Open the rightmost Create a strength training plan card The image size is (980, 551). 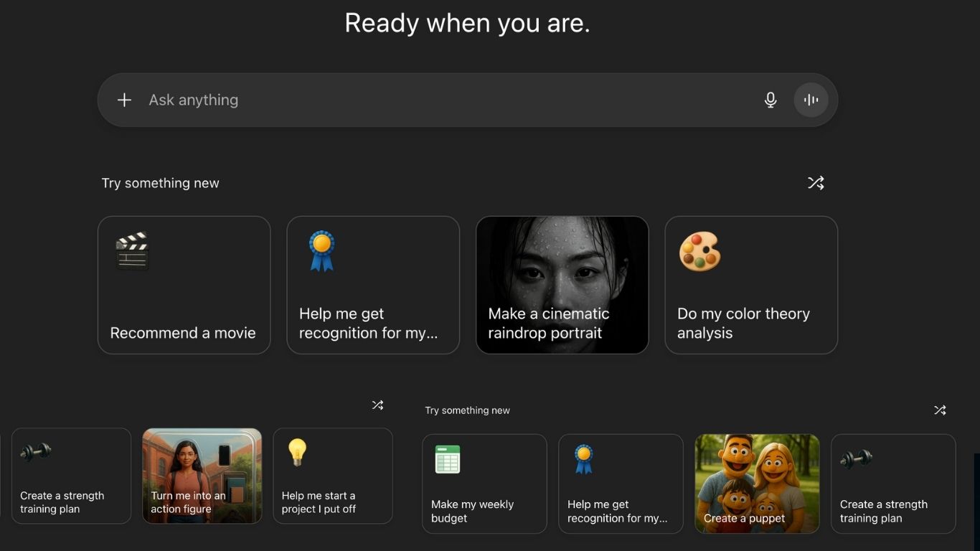click(893, 484)
